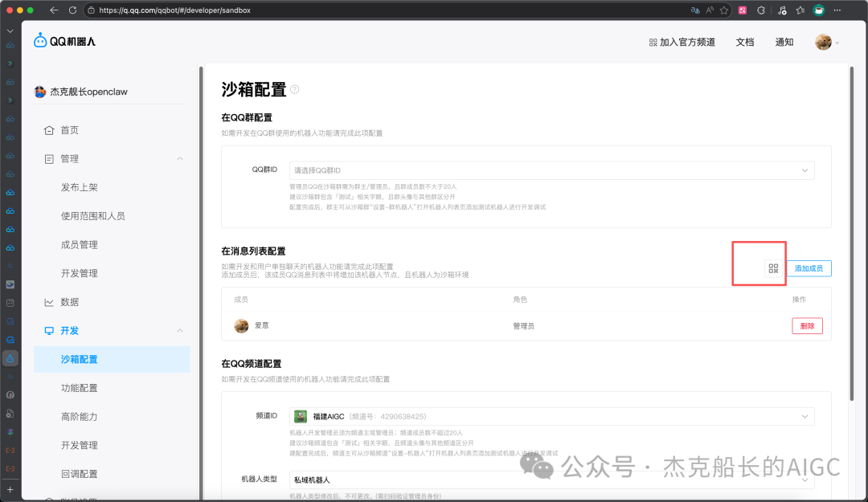Screen dimensions: 868x502
Task: Click the 首页 house icon in sidebar
Action: click(x=49, y=130)
